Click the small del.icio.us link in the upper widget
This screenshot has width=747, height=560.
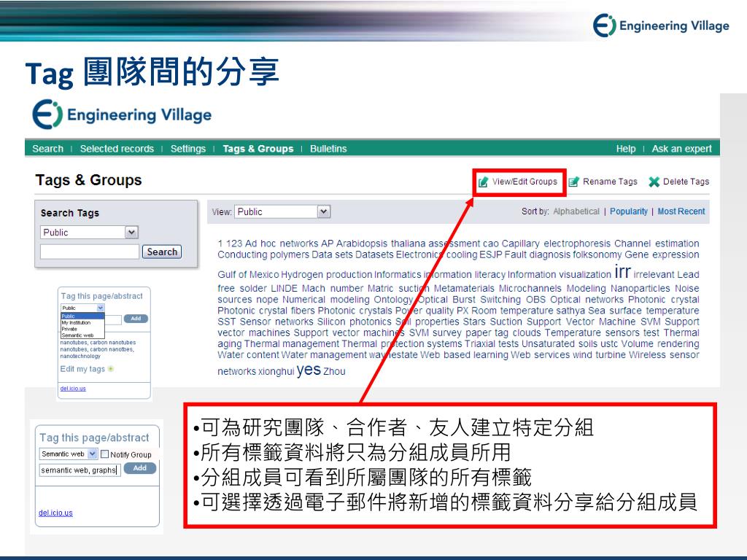coord(73,389)
